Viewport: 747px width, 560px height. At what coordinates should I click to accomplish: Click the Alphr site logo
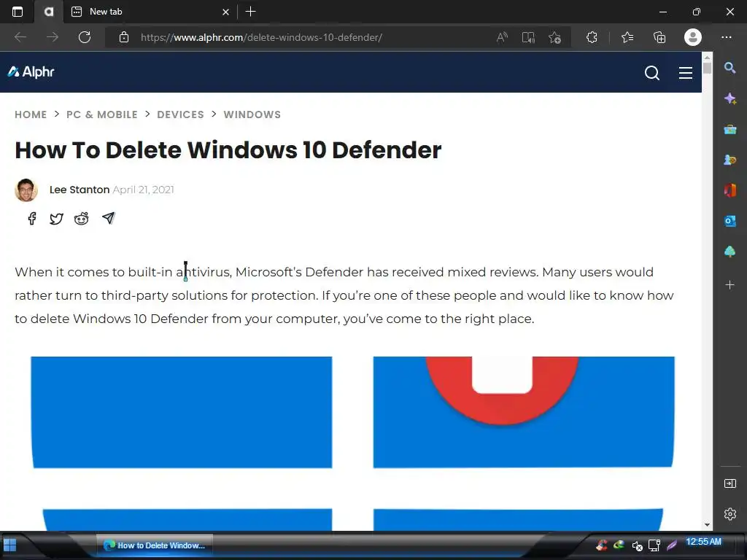point(31,72)
